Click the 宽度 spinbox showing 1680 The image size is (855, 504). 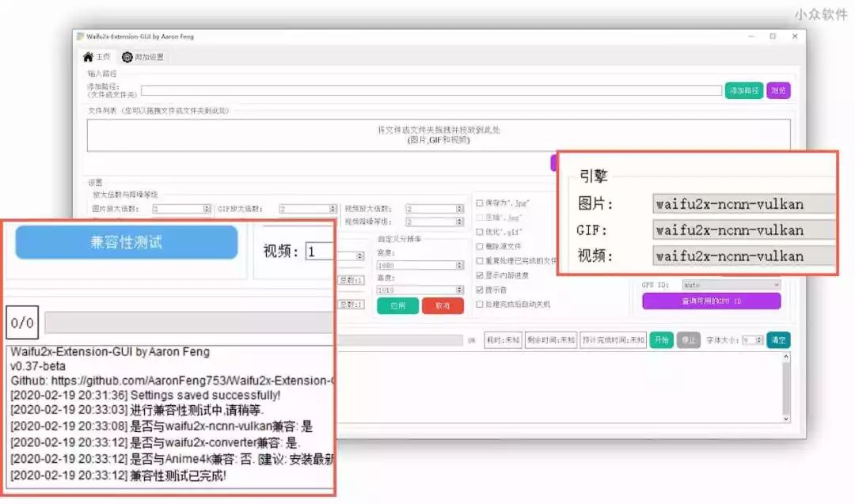point(420,265)
